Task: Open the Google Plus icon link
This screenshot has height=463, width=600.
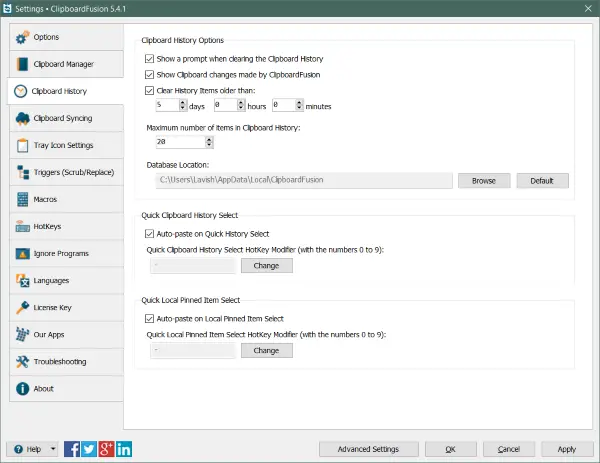Action: click(106, 449)
